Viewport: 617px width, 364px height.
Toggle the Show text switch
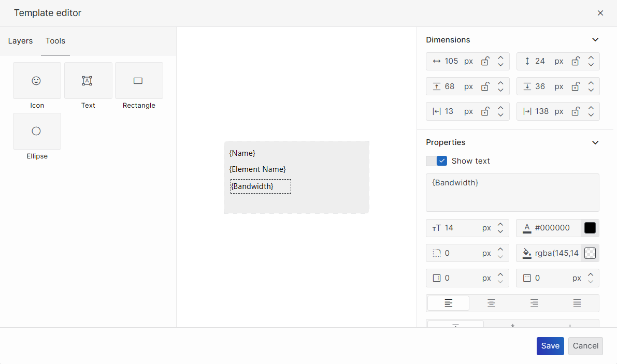436,161
